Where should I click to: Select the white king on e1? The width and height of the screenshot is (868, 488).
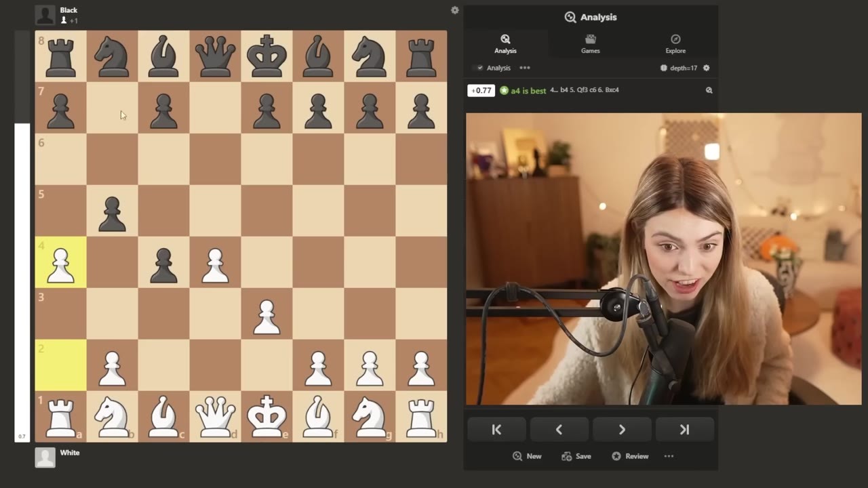pyautogui.click(x=267, y=417)
